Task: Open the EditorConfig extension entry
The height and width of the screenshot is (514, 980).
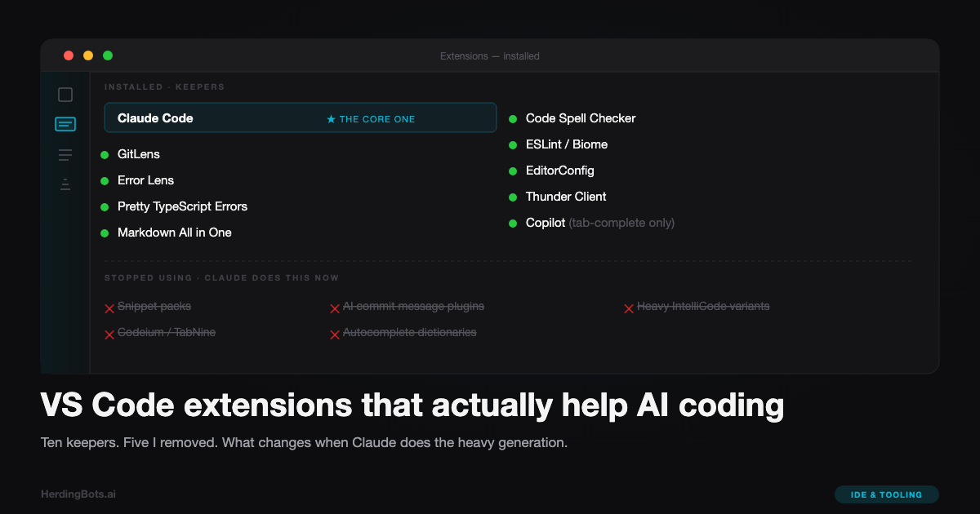Action: (560, 171)
